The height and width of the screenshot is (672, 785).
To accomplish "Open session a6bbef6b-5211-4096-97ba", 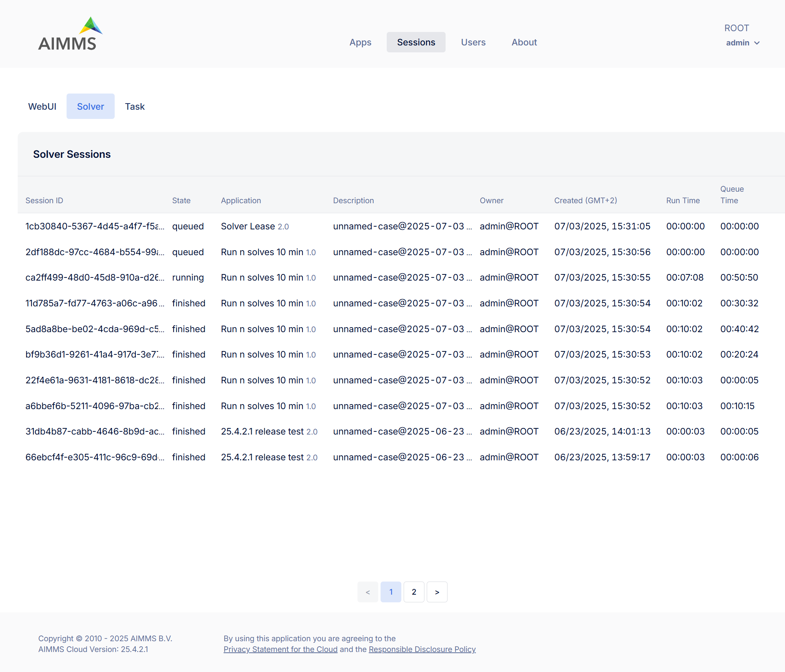I will (x=95, y=406).
